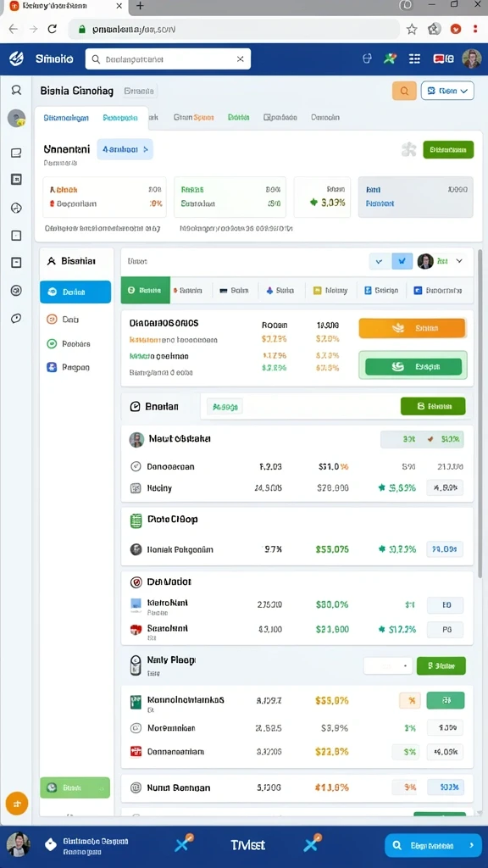Open the sidebar magnifier search icon
Image resolution: width=488 pixels, height=868 pixels.
pyautogui.click(x=17, y=90)
